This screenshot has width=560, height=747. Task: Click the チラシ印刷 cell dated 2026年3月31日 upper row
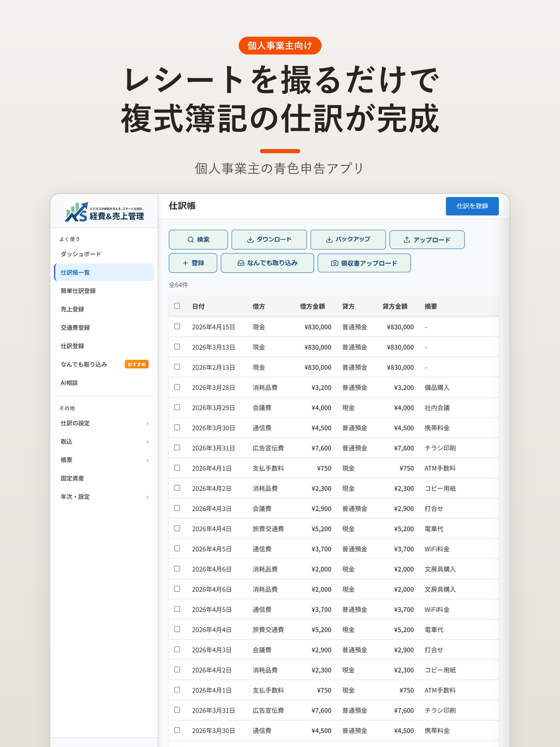(x=440, y=448)
